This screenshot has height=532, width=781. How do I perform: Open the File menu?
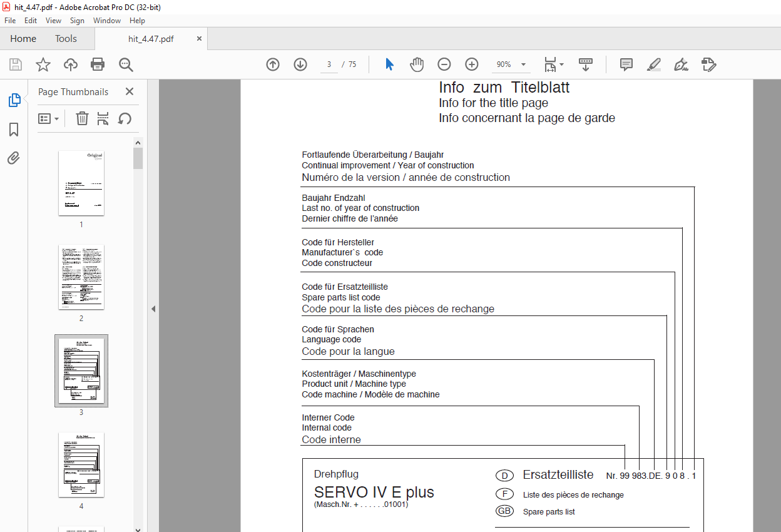coord(10,21)
